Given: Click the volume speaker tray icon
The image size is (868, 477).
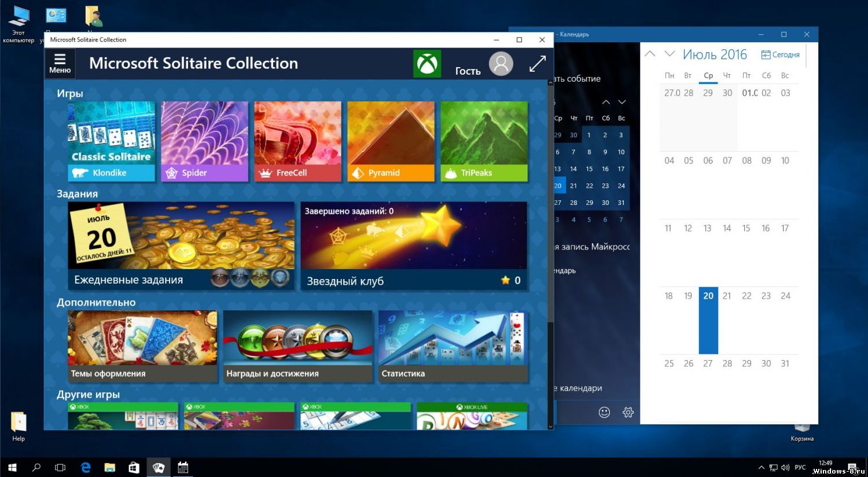Looking at the screenshot, I should tap(785, 467).
